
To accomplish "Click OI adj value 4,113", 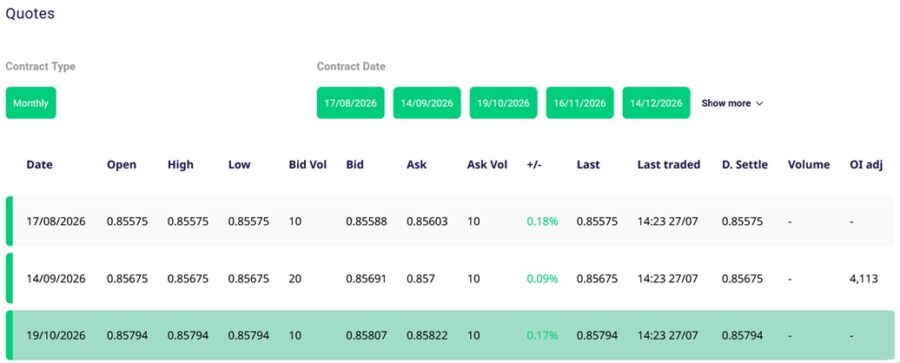I will (x=863, y=279).
